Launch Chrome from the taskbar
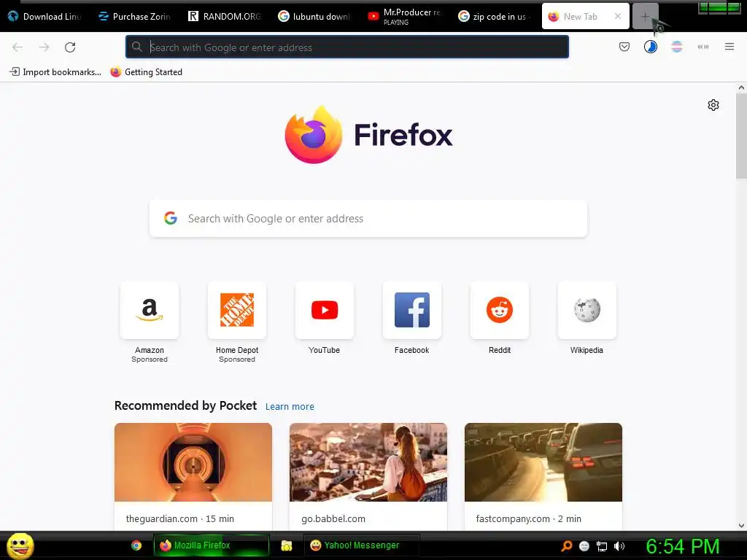This screenshot has height=560, width=747. pyautogui.click(x=136, y=545)
